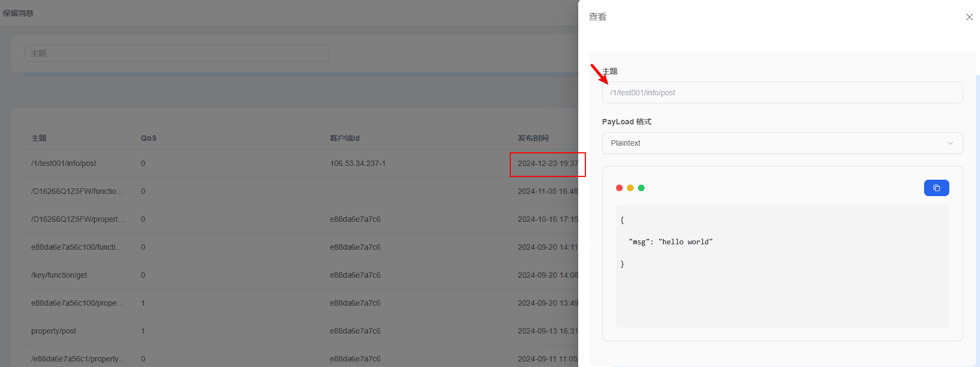Open the PayLoad 格式 Plaintext dropdown
The image size is (980, 367).
(x=782, y=143)
